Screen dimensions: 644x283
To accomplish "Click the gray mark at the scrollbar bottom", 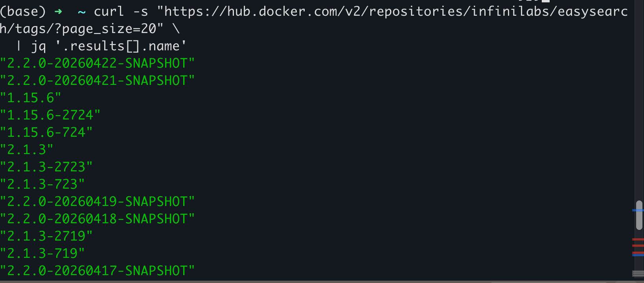I will point(638,274).
